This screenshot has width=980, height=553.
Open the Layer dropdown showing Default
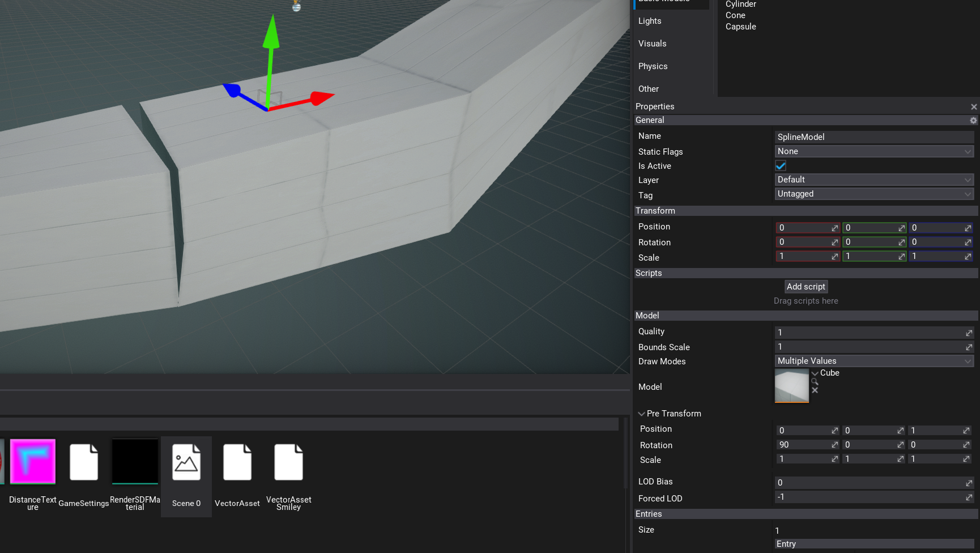tap(874, 180)
